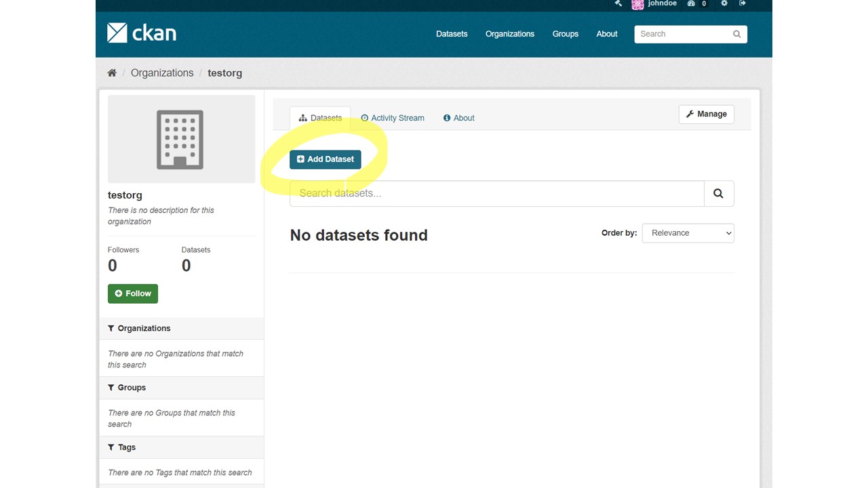
Task: Click the Manage button
Action: click(706, 114)
